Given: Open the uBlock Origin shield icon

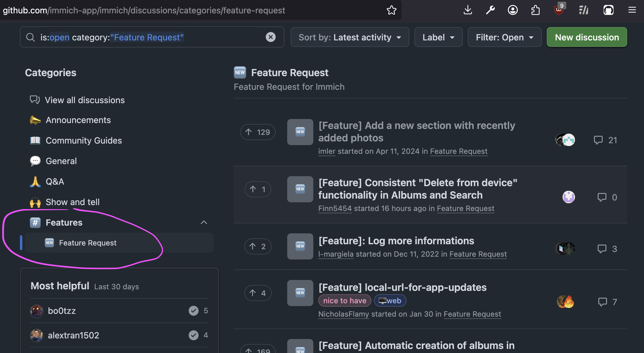Looking at the screenshot, I should point(559,10).
